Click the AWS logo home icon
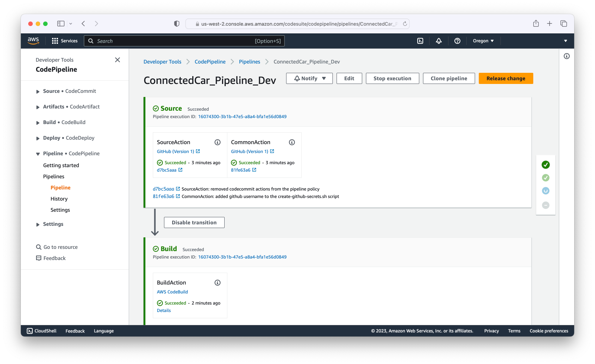 pos(33,41)
